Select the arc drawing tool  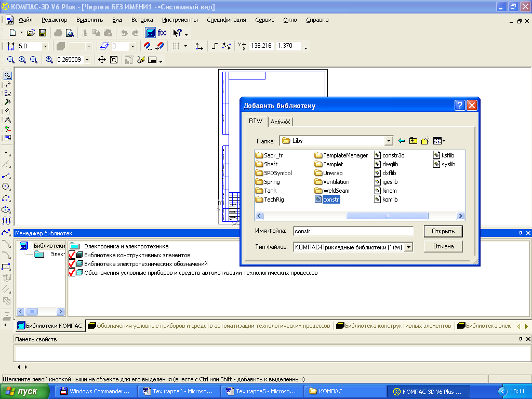[x=6, y=198]
